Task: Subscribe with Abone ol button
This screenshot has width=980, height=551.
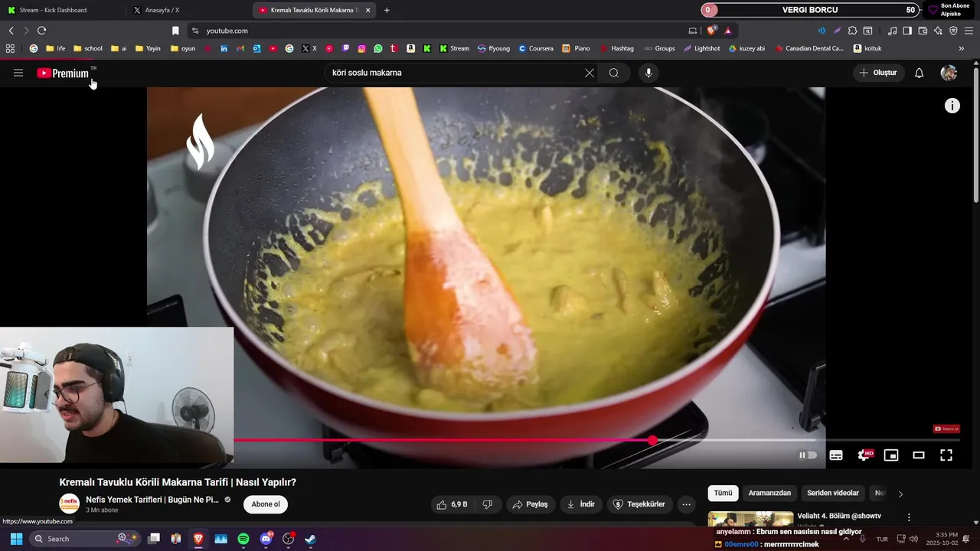Action: 266,504
